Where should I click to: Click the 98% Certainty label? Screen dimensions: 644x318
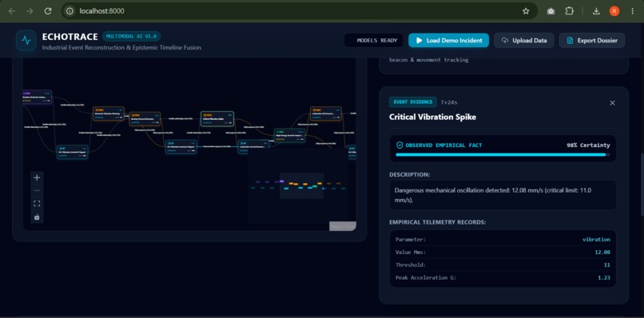[x=588, y=145]
